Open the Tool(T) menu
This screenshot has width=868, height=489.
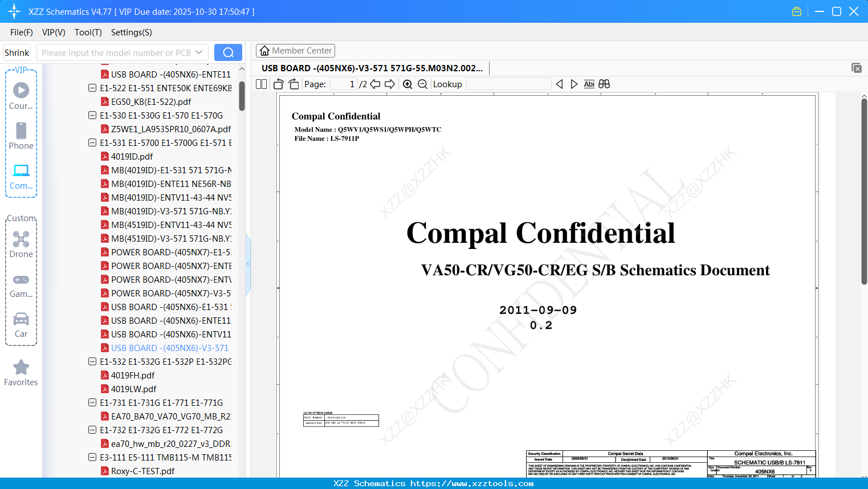[88, 32]
